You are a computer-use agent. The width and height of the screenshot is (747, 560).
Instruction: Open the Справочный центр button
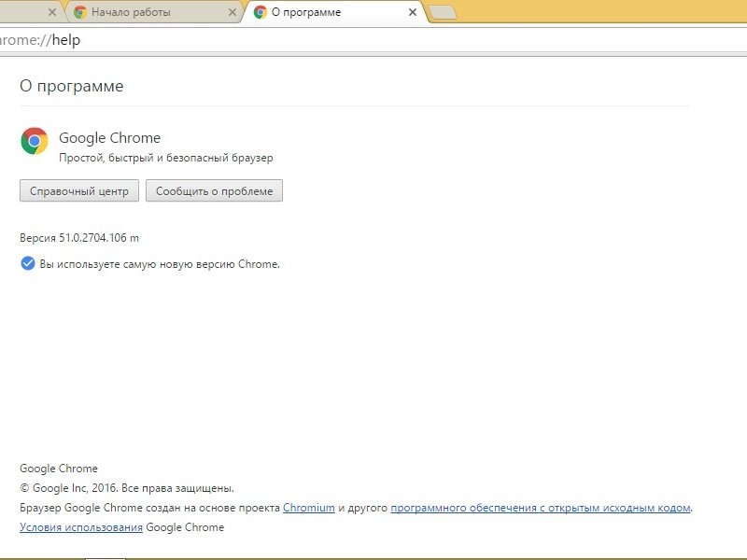[79, 190]
